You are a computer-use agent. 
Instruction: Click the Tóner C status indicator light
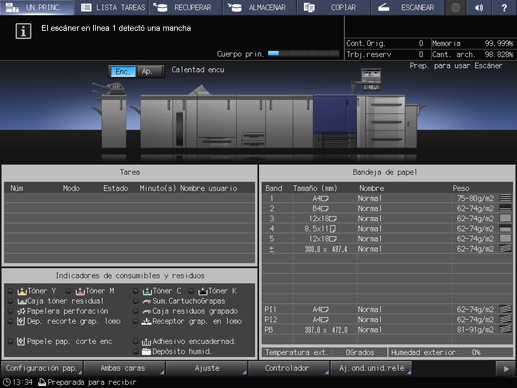tap(135, 291)
